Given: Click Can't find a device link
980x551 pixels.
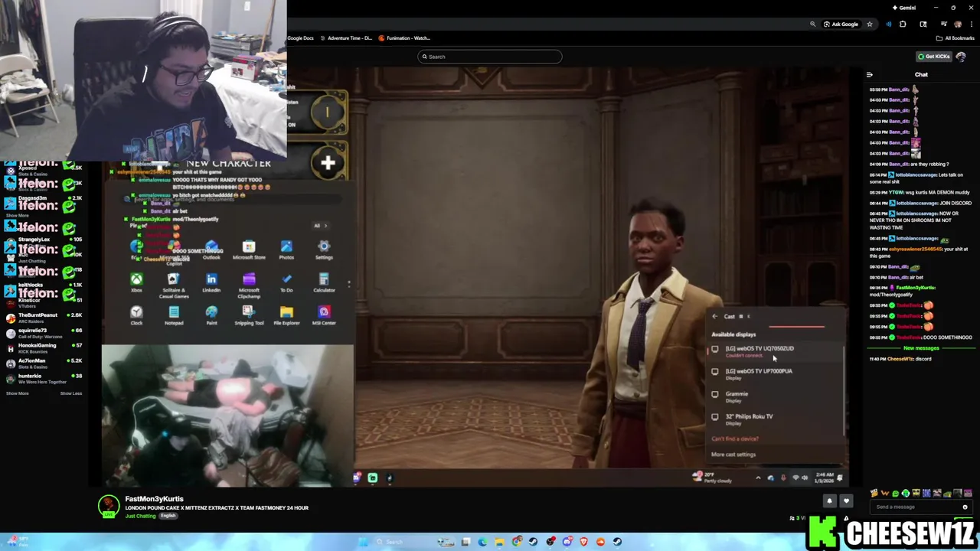Looking at the screenshot, I should pos(735,439).
